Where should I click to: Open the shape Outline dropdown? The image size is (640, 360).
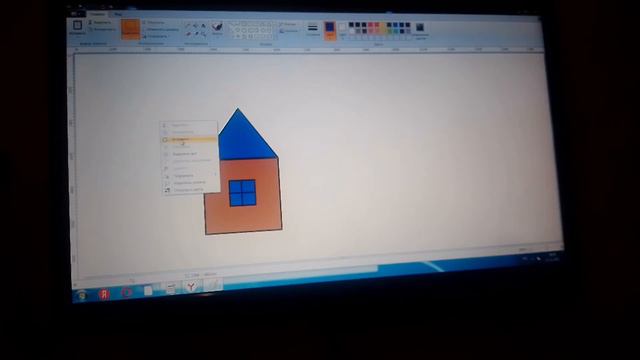pos(288,24)
